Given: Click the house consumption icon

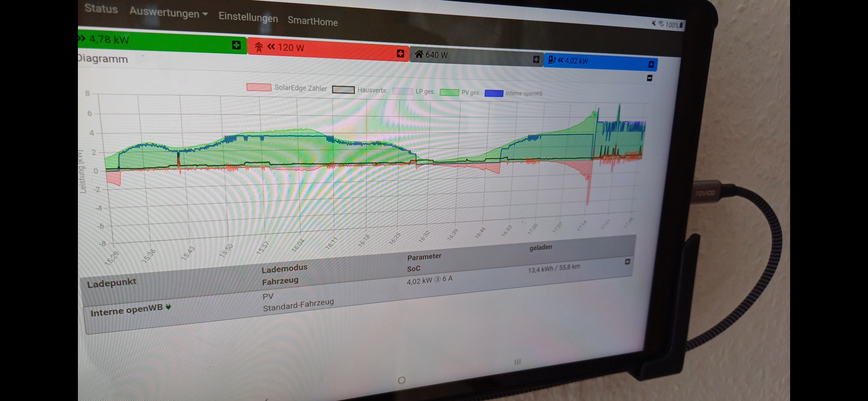Looking at the screenshot, I should coord(419,54).
